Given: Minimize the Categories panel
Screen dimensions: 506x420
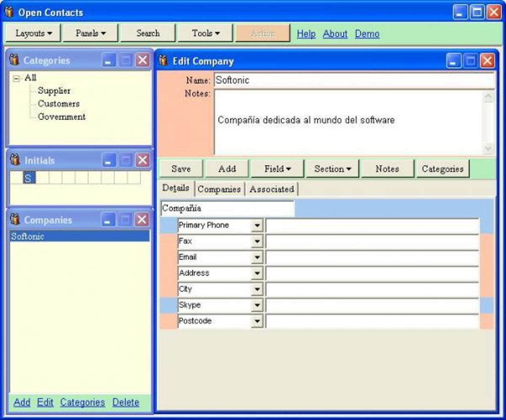Looking at the screenshot, I should click(109, 60).
